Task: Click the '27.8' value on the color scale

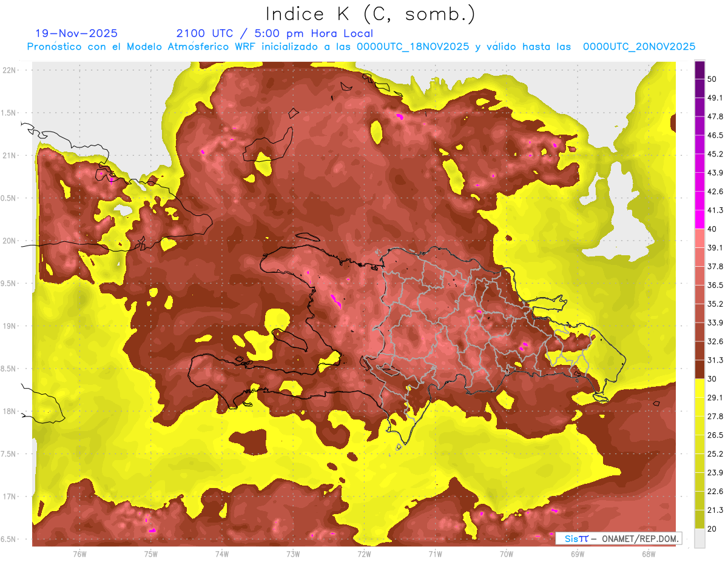Action: click(x=715, y=416)
